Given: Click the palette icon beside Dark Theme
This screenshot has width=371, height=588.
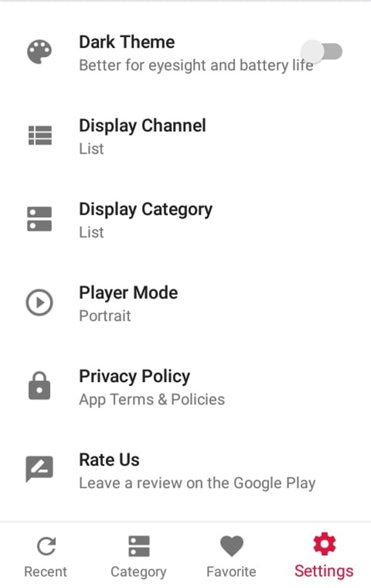Looking at the screenshot, I should pos(39,52).
